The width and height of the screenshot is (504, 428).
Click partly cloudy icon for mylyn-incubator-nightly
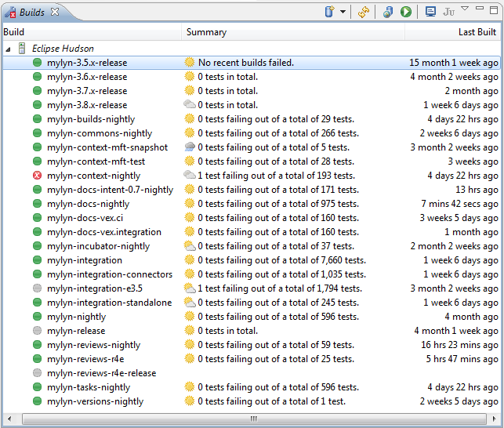(190, 246)
